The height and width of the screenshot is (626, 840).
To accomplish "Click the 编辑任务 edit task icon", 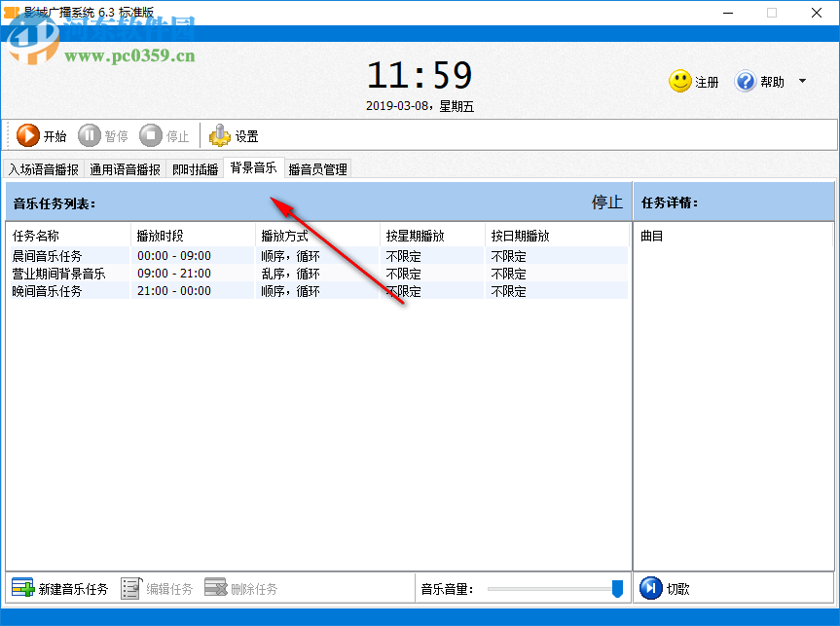I will pos(132,587).
